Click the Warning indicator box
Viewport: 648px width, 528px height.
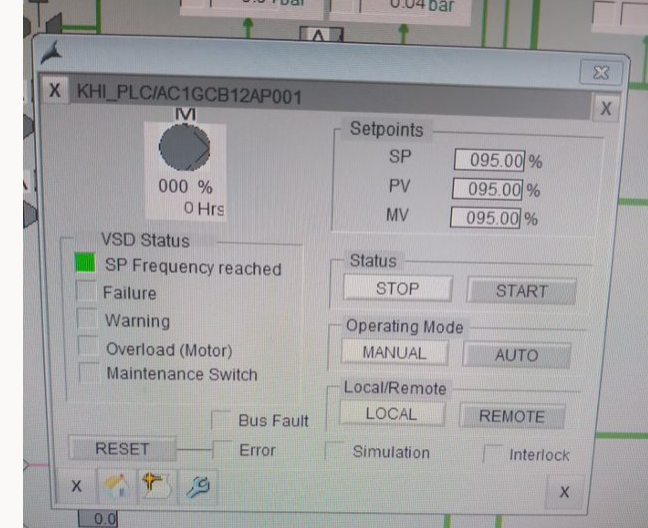(x=88, y=318)
